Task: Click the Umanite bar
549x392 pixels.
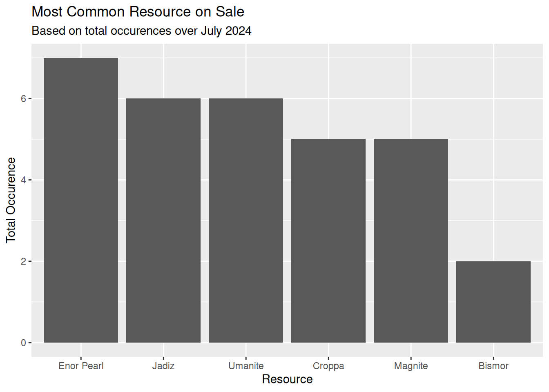Action: point(246,220)
